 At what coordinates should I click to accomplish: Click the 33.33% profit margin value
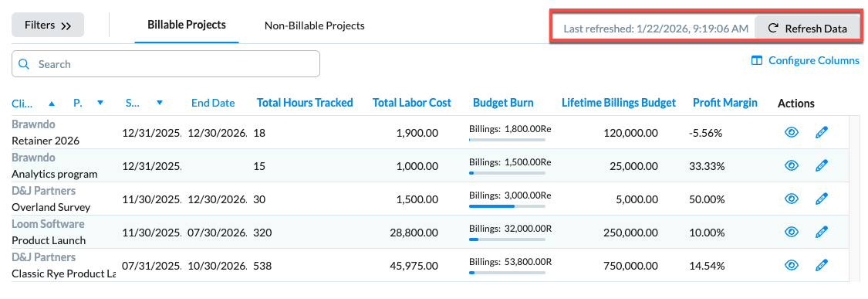(707, 166)
